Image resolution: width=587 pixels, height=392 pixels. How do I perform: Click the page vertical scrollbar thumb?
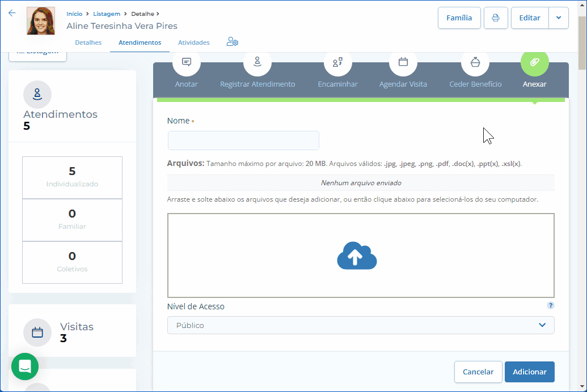click(x=582, y=43)
